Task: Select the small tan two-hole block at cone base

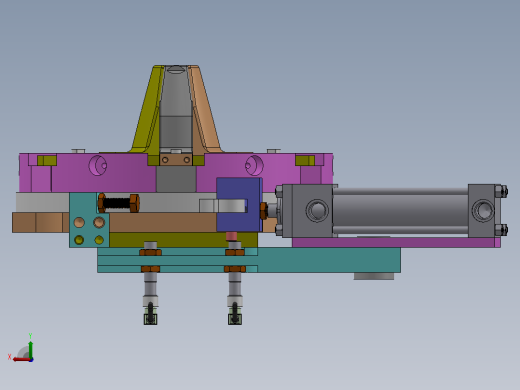Action: tap(176, 160)
